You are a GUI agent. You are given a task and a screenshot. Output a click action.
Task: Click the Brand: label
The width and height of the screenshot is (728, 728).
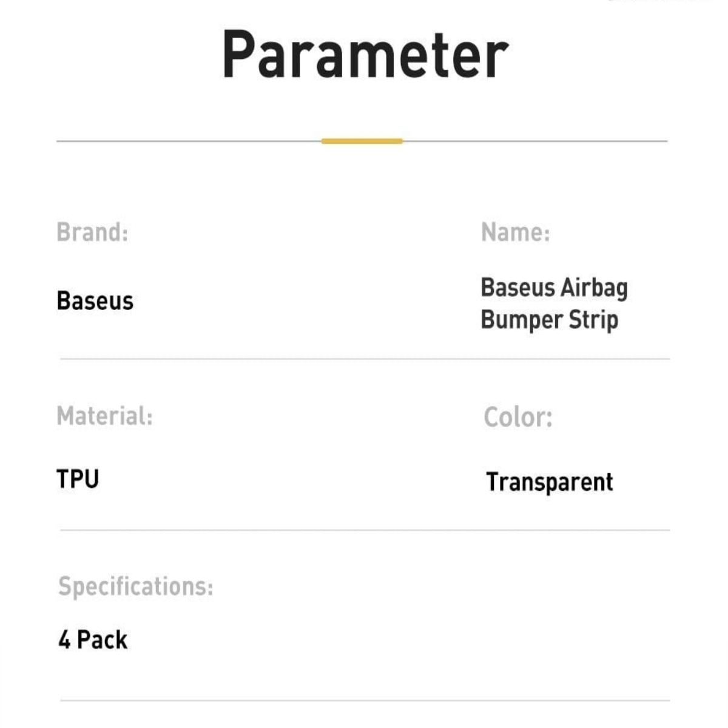click(92, 232)
